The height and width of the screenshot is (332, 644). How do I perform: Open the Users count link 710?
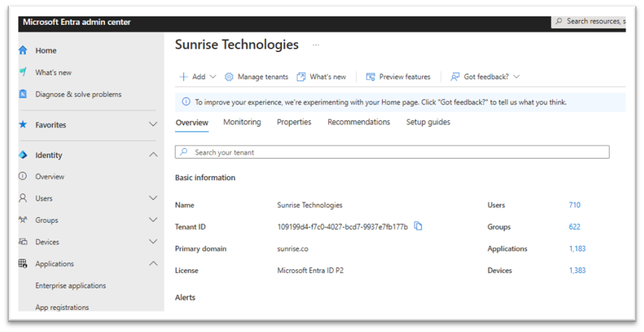(x=575, y=204)
